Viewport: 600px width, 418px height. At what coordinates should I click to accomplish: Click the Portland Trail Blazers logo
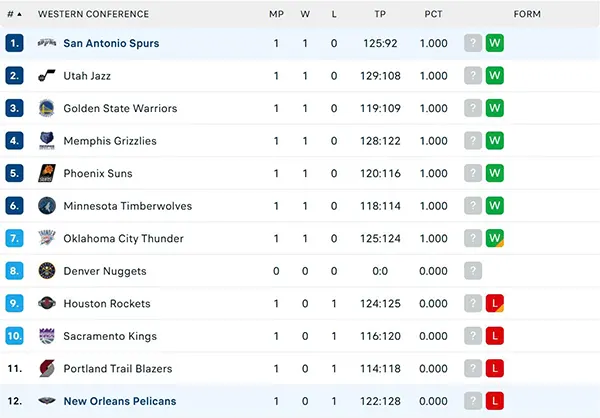click(x=47, y=368)
